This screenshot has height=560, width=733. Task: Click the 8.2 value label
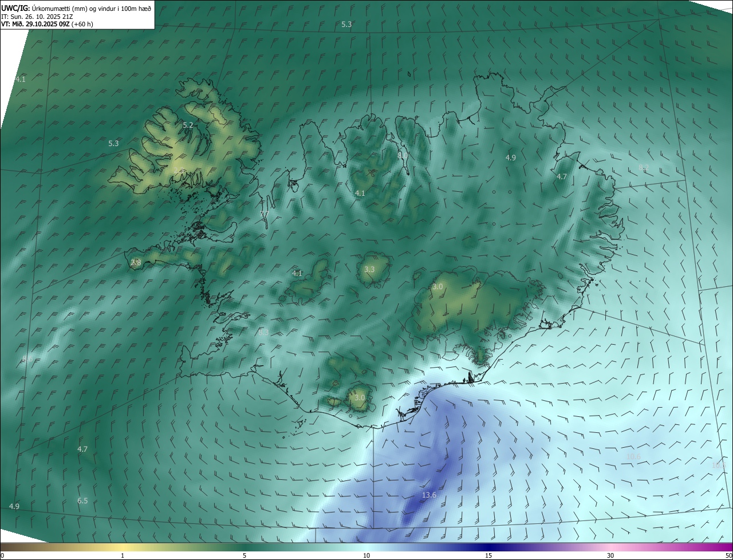(x=644, y=167)
